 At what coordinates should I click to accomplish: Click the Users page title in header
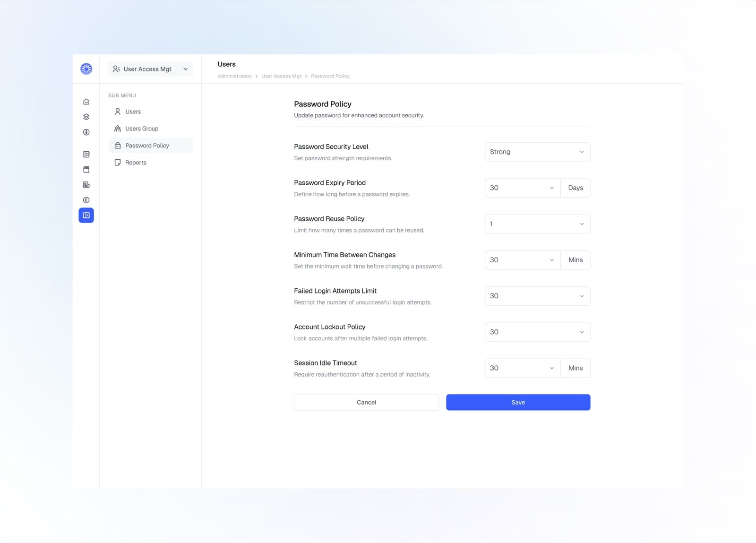226,64
